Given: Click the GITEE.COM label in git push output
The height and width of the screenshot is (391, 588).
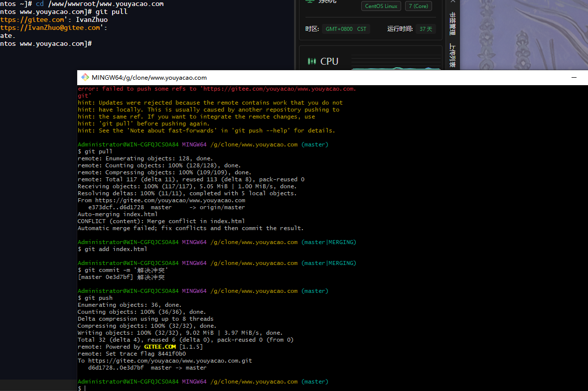Looking at the screenshot, I should tap(160, 346).
